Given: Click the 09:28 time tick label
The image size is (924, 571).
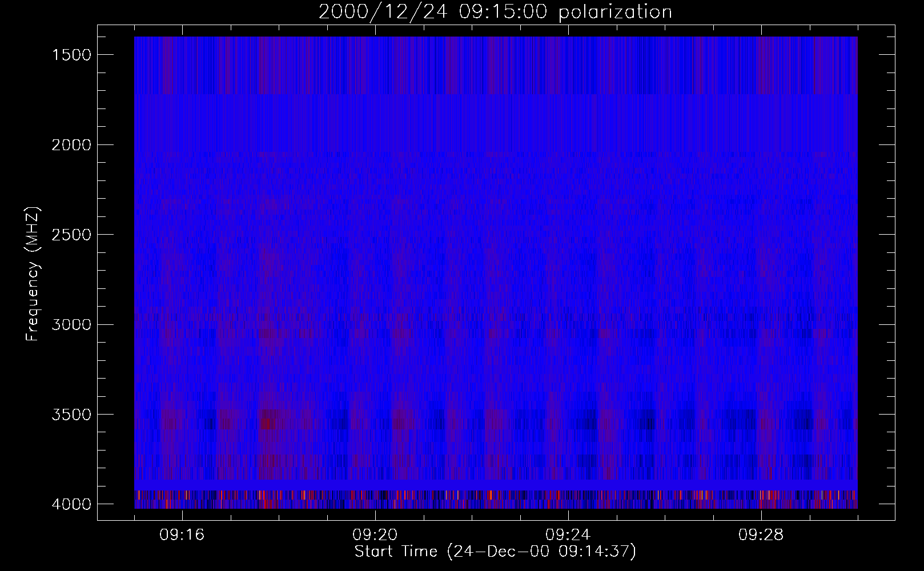Looking at the screenshot, I should [761, 535].
